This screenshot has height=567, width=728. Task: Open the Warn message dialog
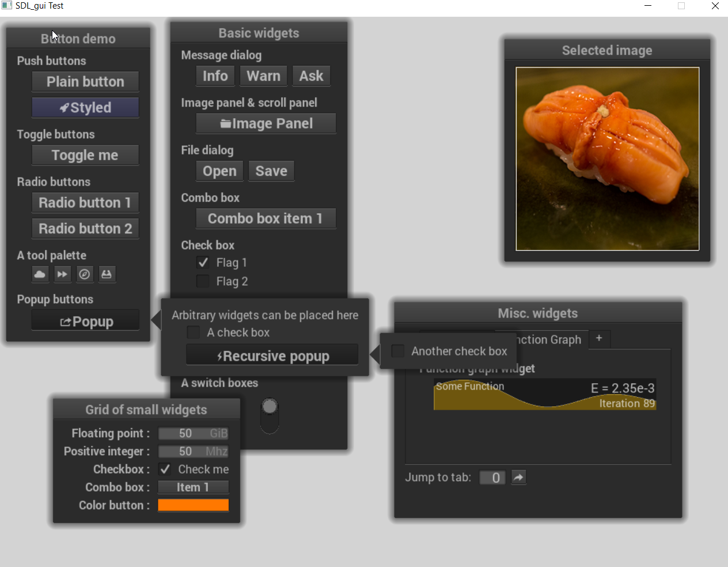pos(263,75)
